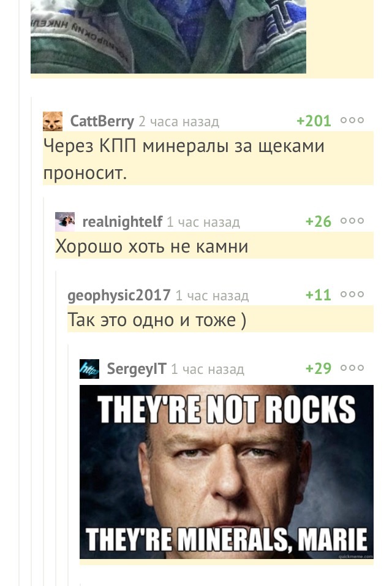Open SergeyIT's http avatar
392x586 pixels.
click(89, 369)
